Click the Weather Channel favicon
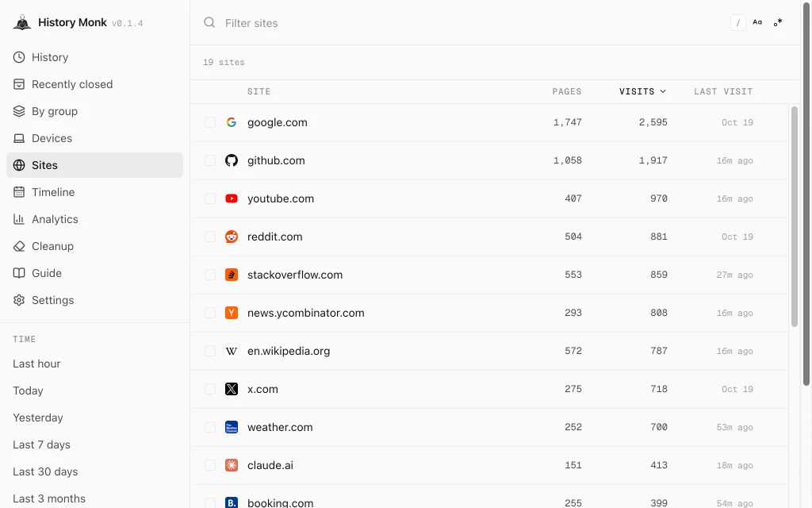Viewport: 812px width, 508px height. pos(232,427)
